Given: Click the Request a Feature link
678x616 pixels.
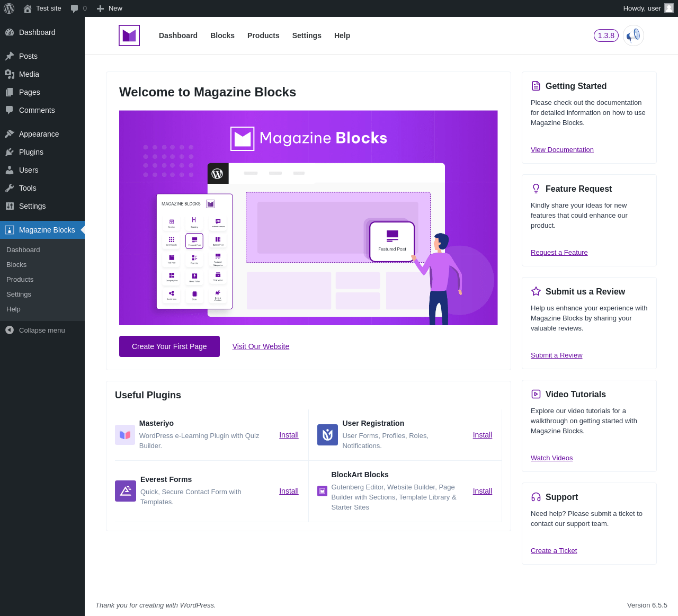Looking at the screenshot, I should (x=559, y=253).
